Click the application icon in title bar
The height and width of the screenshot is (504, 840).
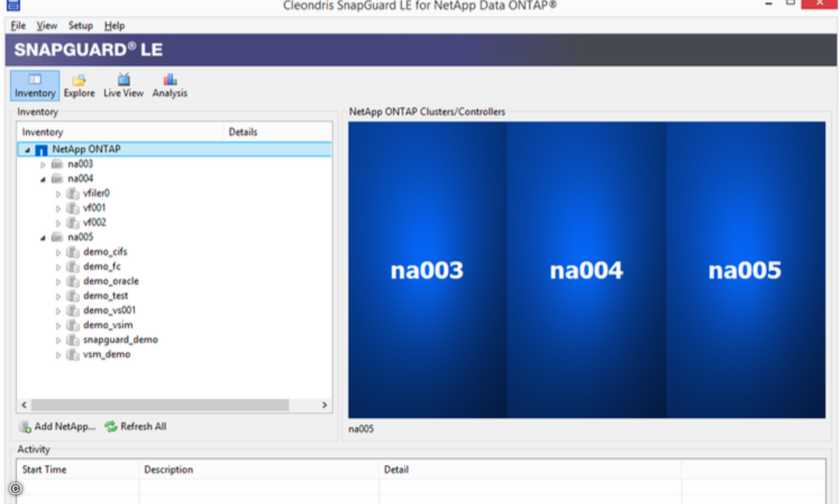[13, 5]
